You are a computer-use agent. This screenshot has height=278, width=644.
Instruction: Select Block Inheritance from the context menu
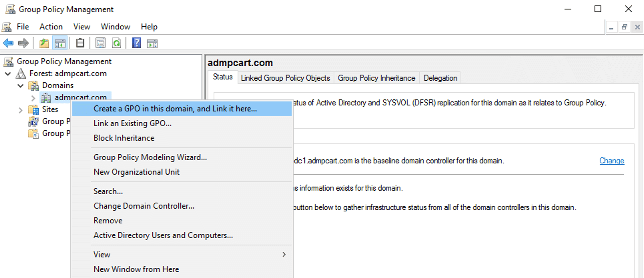182,138
